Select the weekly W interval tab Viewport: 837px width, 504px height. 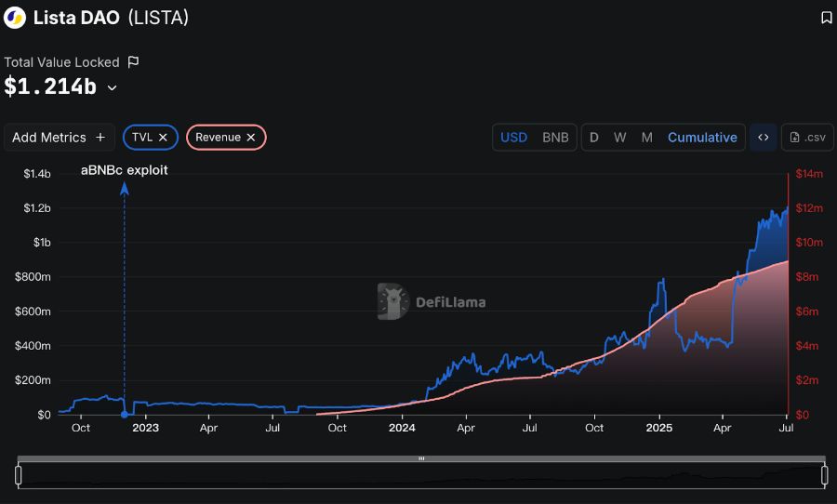point(619,138)
